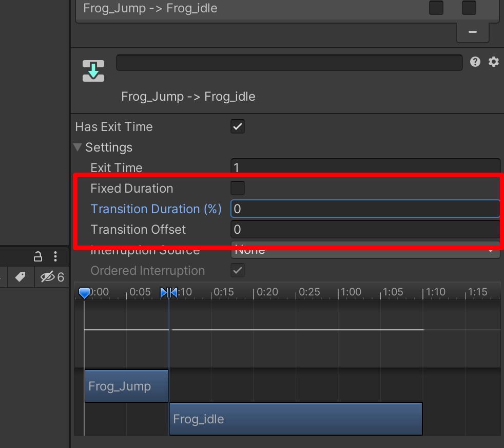Click the Transition Offset label
Screen dimensions: 504x448
(x=138, y=230)
